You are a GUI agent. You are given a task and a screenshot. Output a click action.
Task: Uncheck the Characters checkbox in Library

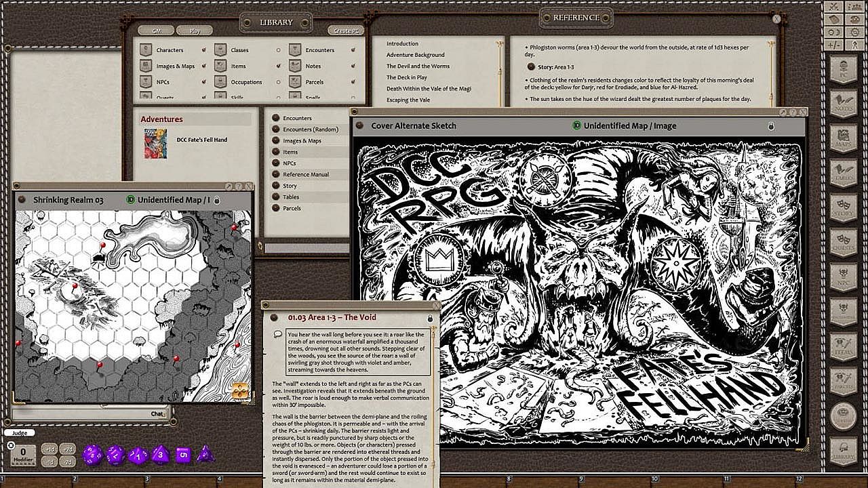[x=203, y=50]
